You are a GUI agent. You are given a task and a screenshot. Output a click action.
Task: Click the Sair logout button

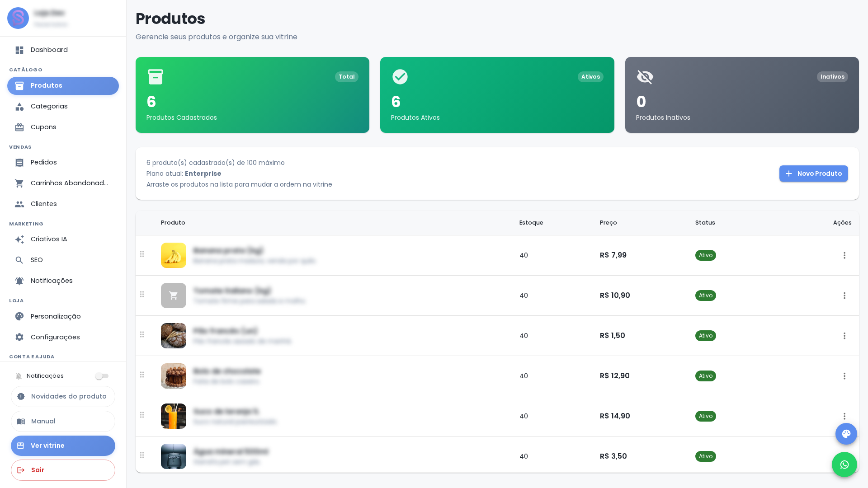[63, 470]
